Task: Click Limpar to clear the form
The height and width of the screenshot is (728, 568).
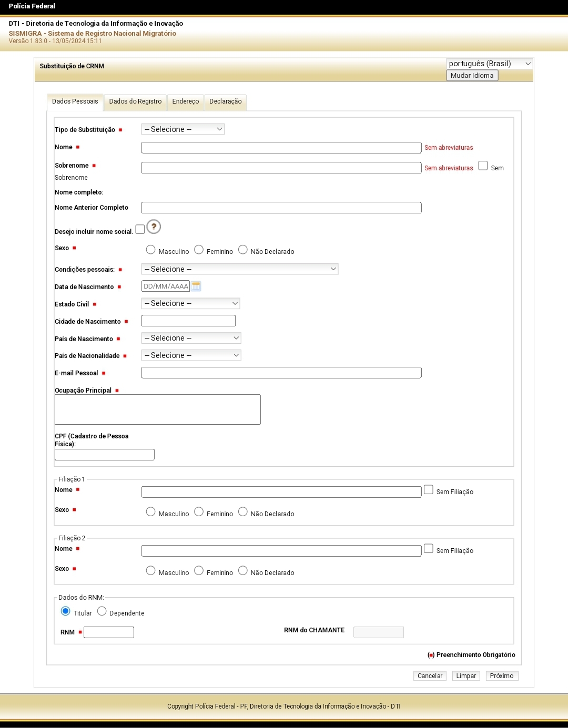Action: click(465, 676)
